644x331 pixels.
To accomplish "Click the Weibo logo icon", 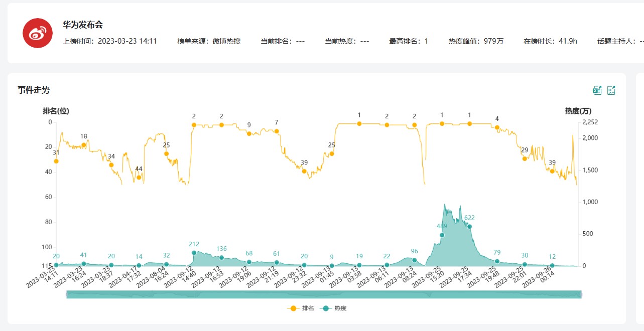I will coord(38,33).
